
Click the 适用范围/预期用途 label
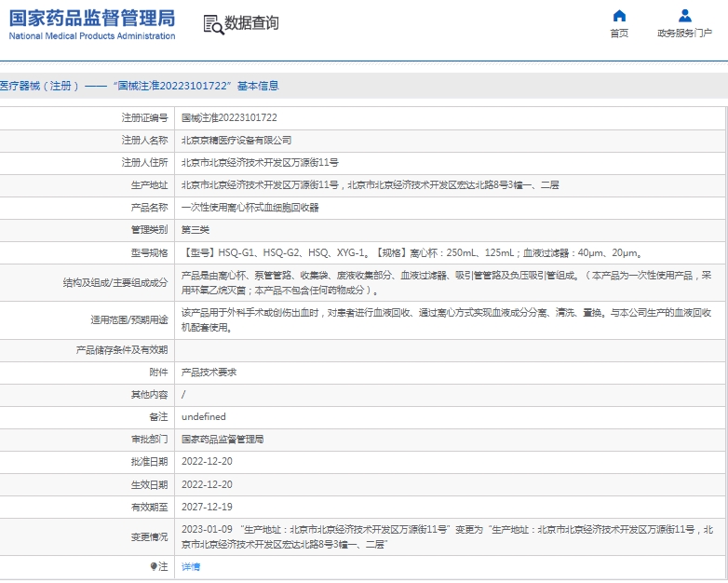pos(129,320)
